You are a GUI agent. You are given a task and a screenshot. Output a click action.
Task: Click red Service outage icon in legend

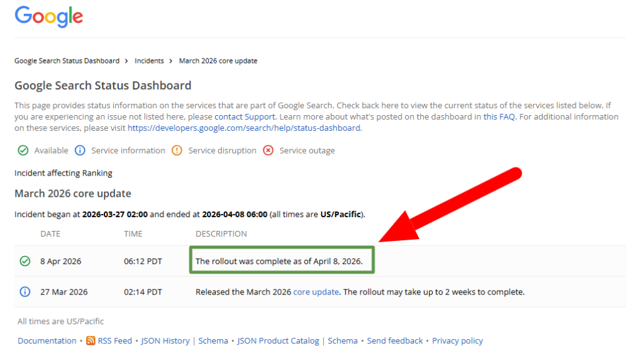click(x=269, y=150)
